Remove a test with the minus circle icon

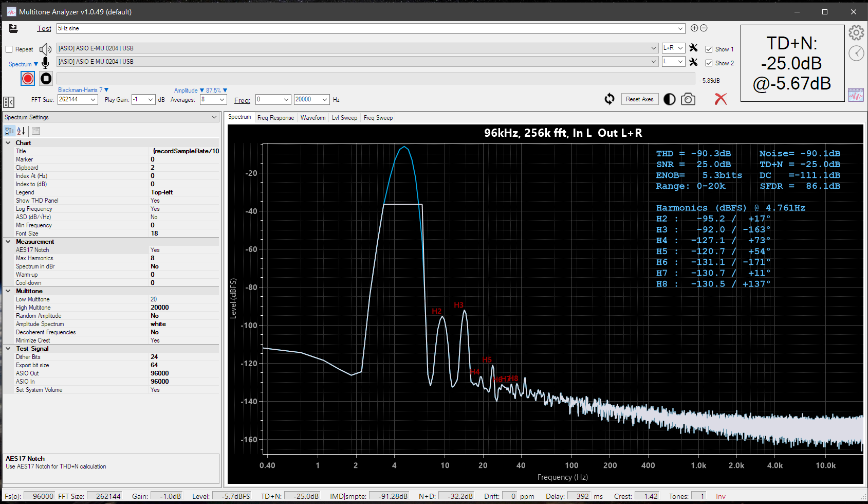coord(704,28)
